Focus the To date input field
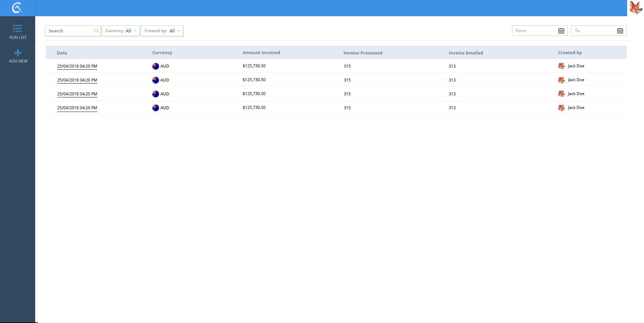Viewport: 644px width, 323px height. pos(594,31)
